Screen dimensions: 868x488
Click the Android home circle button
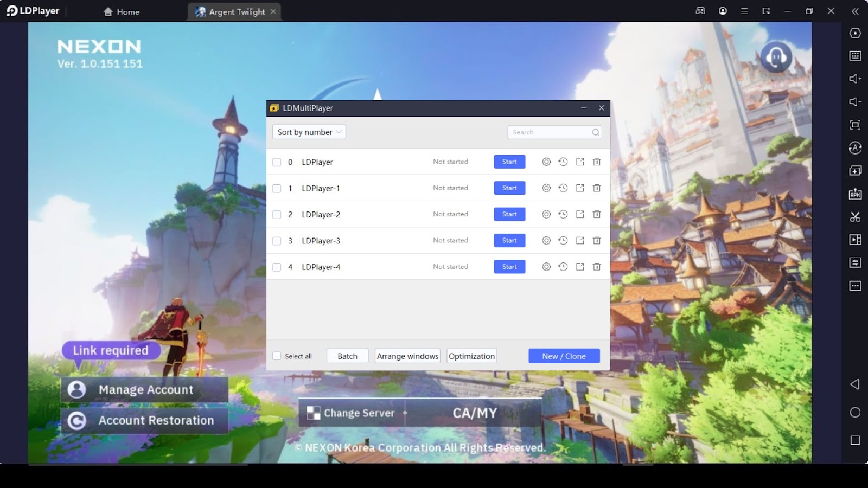(855, 413)
